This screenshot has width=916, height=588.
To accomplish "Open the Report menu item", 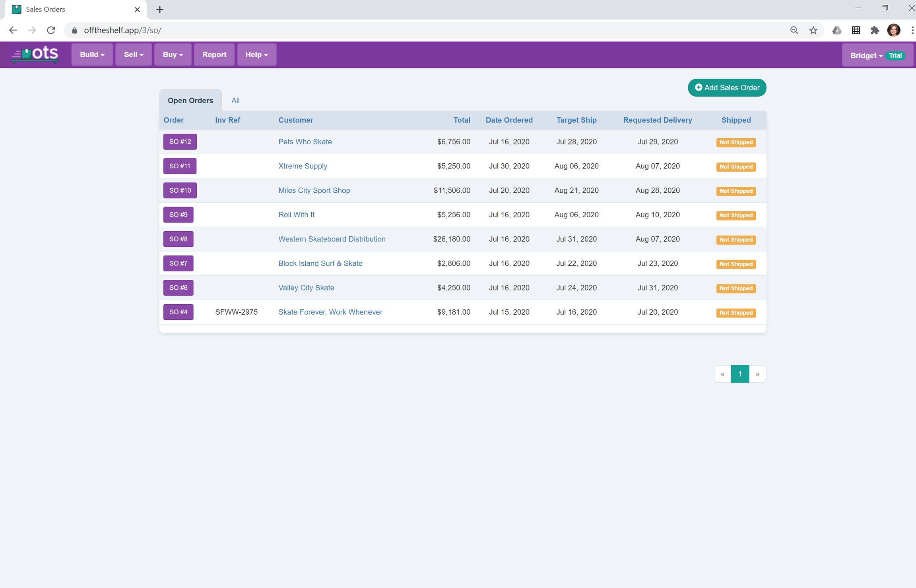I will point(214,54).
